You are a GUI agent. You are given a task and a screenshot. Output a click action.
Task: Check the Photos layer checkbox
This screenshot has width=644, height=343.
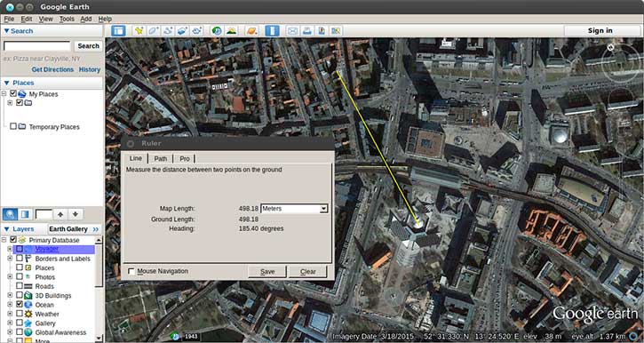[x=19, y=277]
